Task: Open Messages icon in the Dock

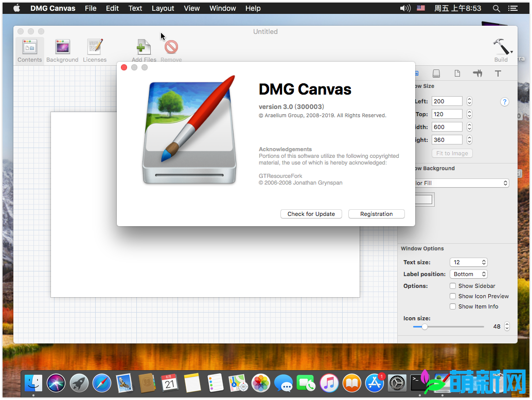Action: pyautogui.click(x=283, y=383)
